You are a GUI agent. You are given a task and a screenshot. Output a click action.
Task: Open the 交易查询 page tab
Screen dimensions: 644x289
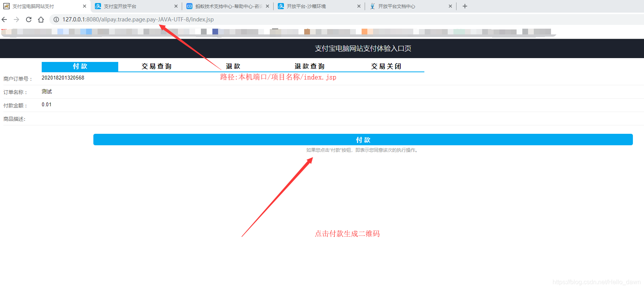(x=157, y=67)
